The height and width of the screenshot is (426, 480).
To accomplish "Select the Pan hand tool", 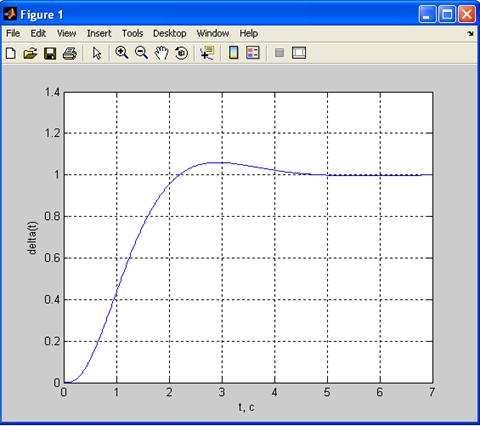I will pyautogui.click(x=161, y=53).
